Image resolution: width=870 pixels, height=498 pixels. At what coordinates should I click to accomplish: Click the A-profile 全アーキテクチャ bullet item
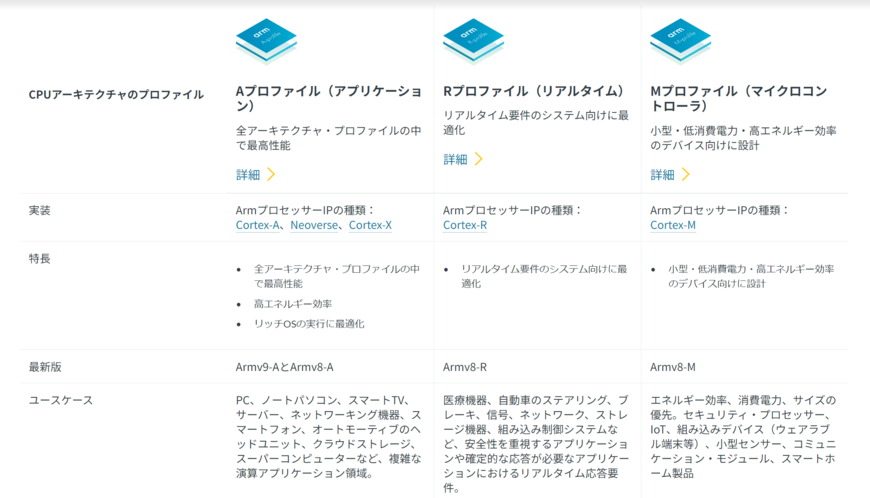coord(337,276)
